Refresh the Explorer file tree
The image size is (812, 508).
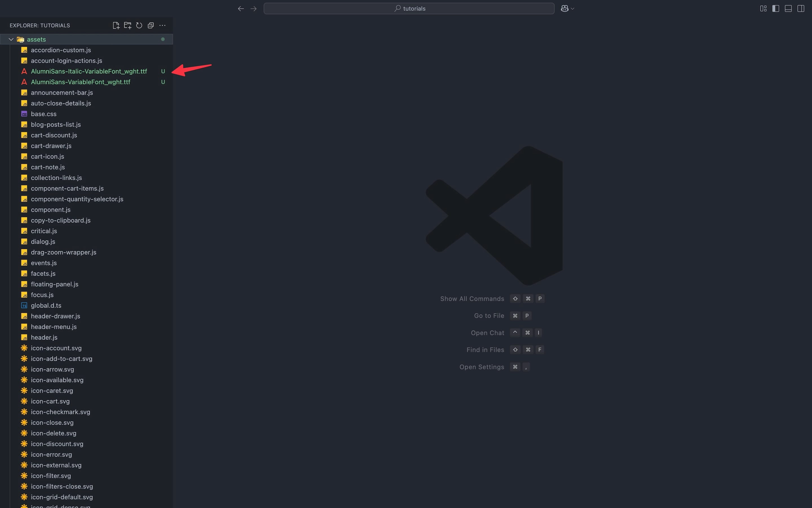[x=139, y=25]
